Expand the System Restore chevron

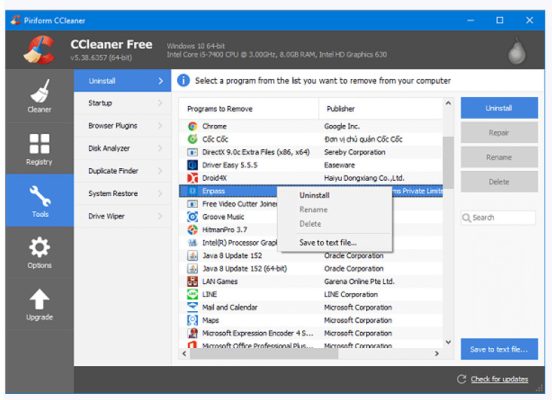160,193
